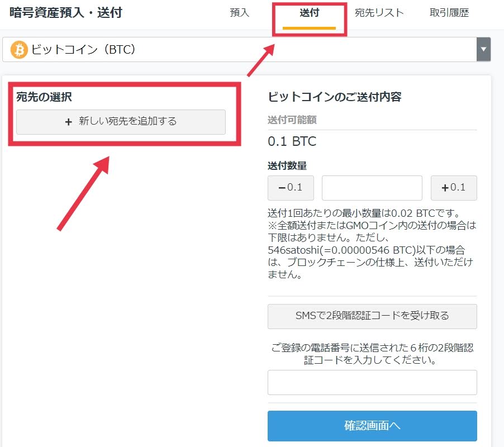Open the 宛先リスト tab

[x=379, y=12]
